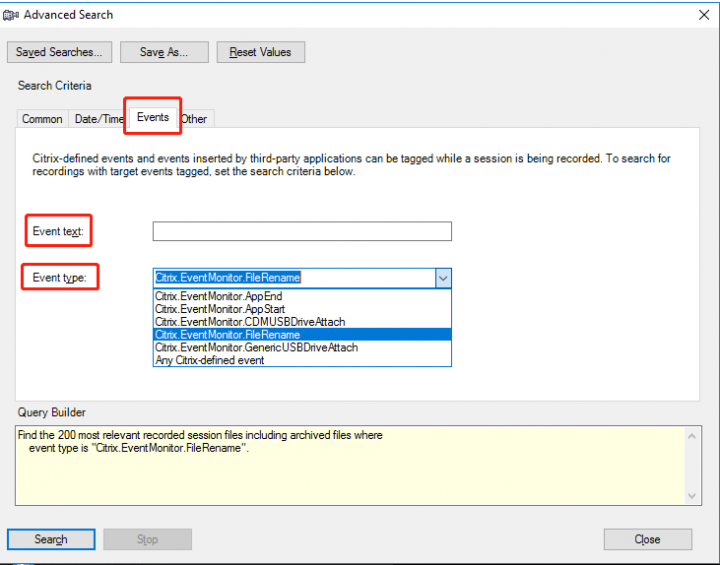Close the Advanced Search window
Screen dimensions: 720x565
pyautogui.click(x=704, y=15)
